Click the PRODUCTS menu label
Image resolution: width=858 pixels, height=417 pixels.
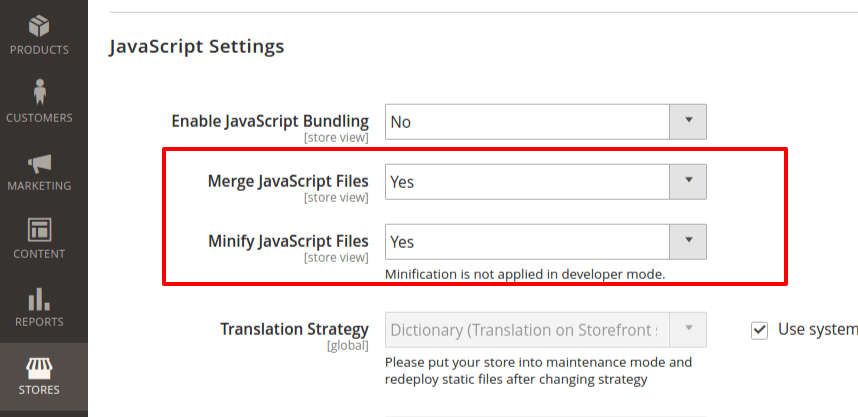click(x=39, y=50)
